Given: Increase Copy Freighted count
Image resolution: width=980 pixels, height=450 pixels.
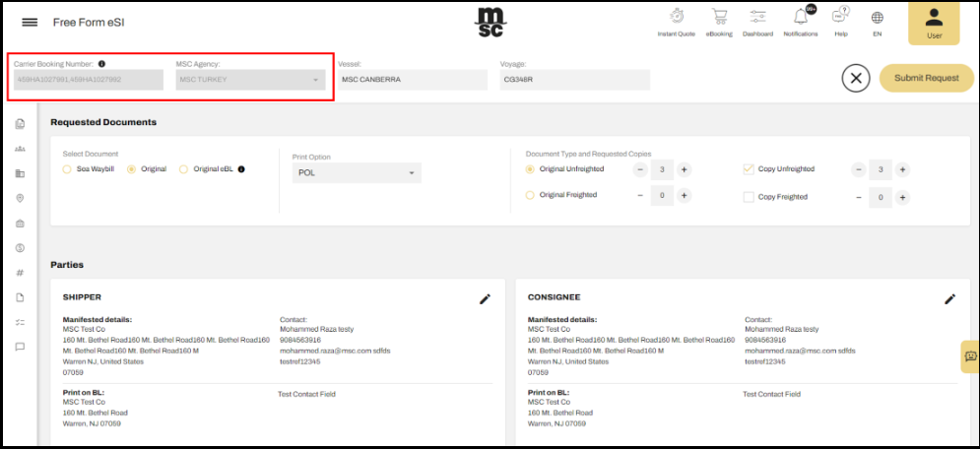Looking at the screenshot, I should pyautogui.click(x=902, y=198).
